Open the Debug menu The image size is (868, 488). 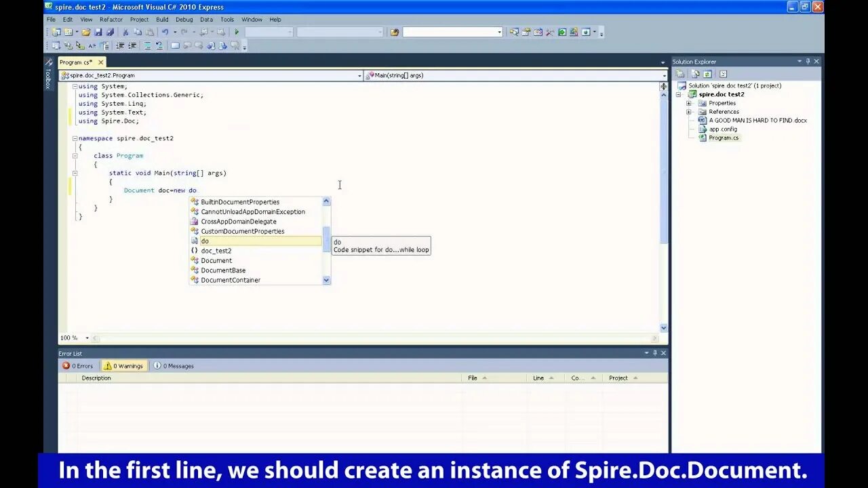[x=184, y=20]
